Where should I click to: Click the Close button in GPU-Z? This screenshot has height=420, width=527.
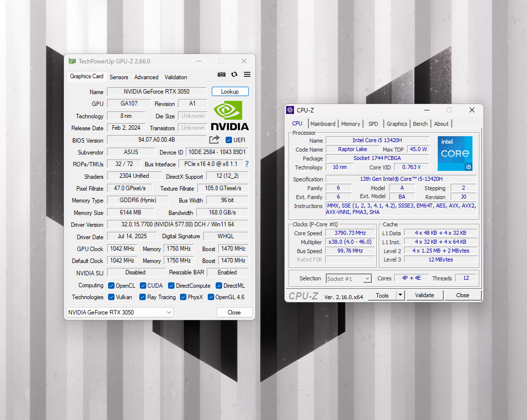(x=234, y=312)
